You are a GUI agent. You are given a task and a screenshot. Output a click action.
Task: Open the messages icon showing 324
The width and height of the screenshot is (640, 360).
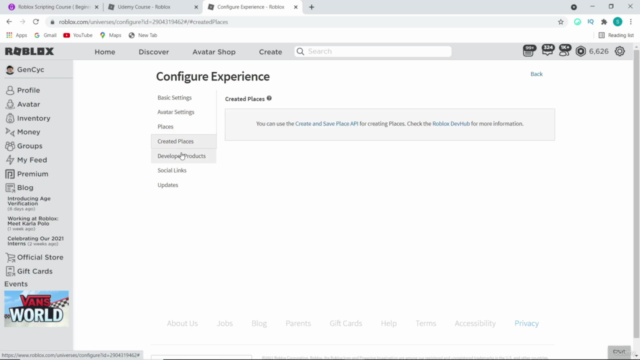pyautogui.click(x=547, y=51)
